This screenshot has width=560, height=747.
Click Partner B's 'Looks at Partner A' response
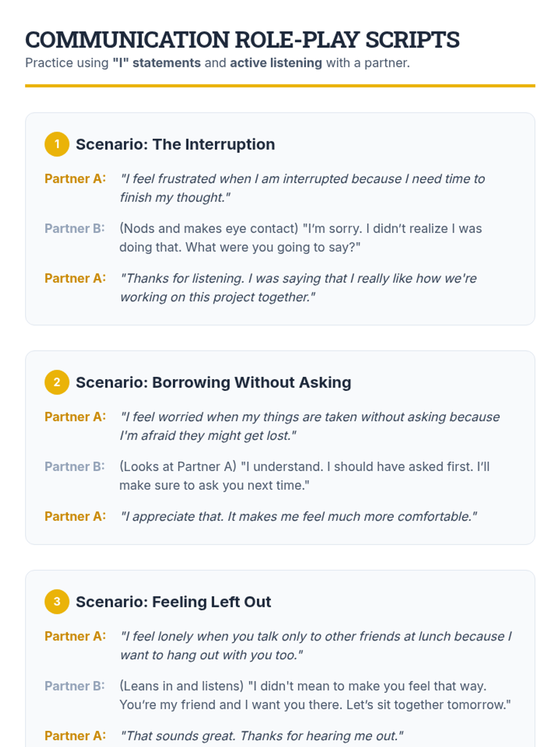304,476
